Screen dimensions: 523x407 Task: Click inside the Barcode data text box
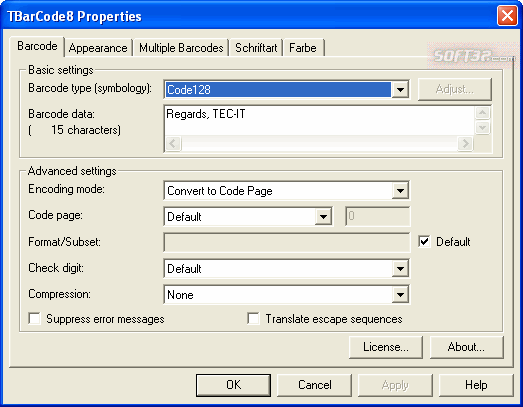point(320,121)
